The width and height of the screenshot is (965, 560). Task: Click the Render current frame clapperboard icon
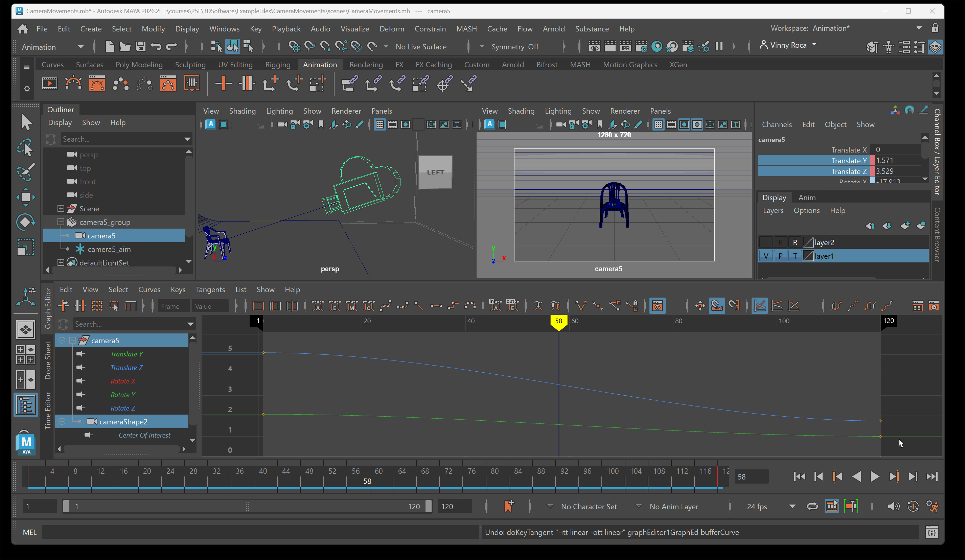tap(610, 47)
